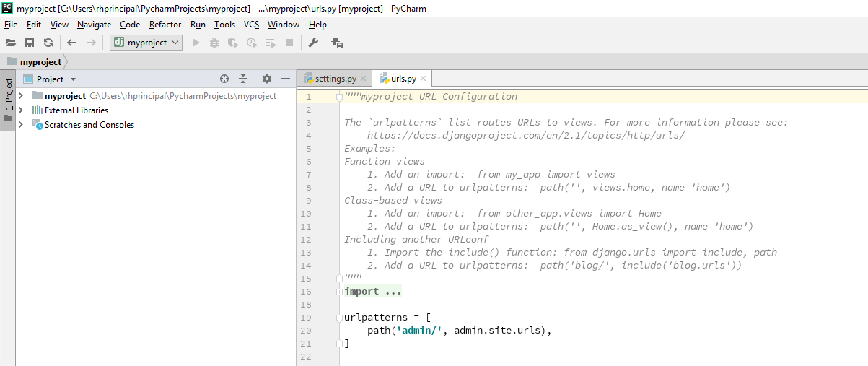Screen dimensions: 868x366
Task: Open the Navigate menu
Action: point(95,25)
